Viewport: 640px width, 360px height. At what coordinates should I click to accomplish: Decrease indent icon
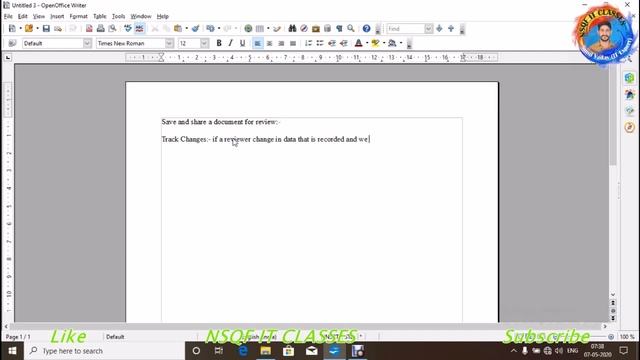pyautogui.click(x=332, y=43)
